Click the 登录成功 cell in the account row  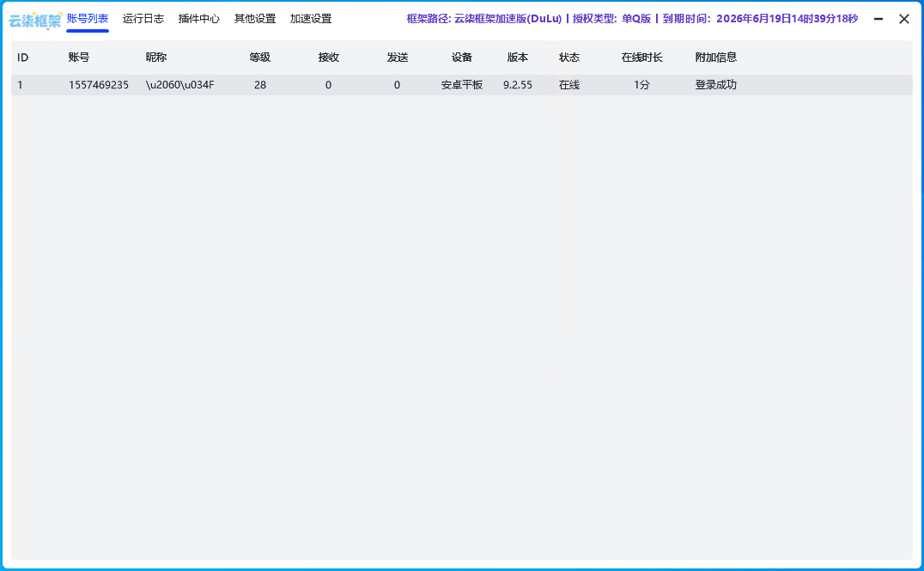pyautogui.click(x=716, y=85)
